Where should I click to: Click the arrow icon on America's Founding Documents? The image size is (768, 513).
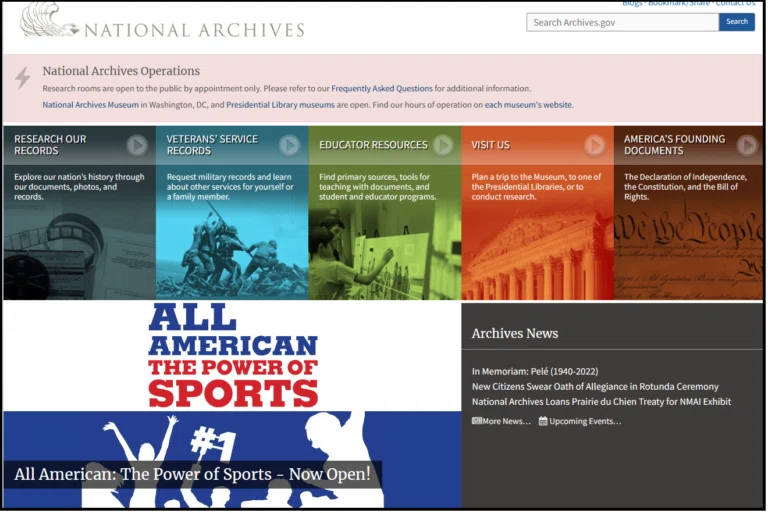747,146
